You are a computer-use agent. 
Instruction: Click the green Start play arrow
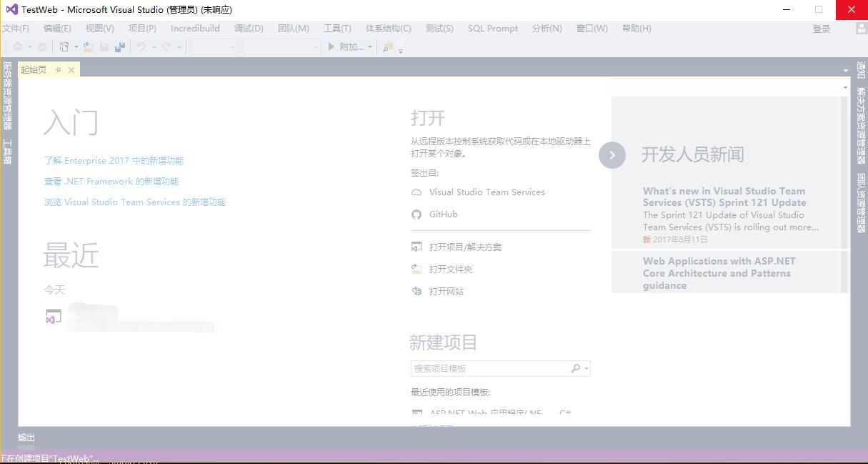point(331,47)
